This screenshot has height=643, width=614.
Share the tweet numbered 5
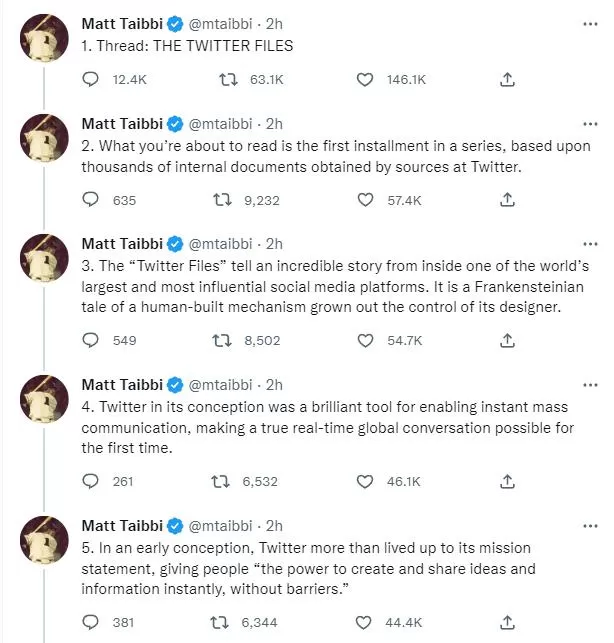(x=507, y=622)
